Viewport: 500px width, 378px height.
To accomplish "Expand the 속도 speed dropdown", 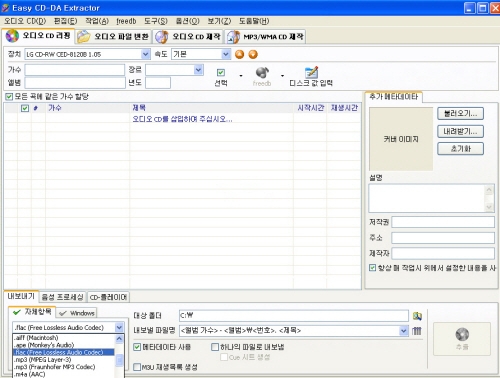I will 226,54.
